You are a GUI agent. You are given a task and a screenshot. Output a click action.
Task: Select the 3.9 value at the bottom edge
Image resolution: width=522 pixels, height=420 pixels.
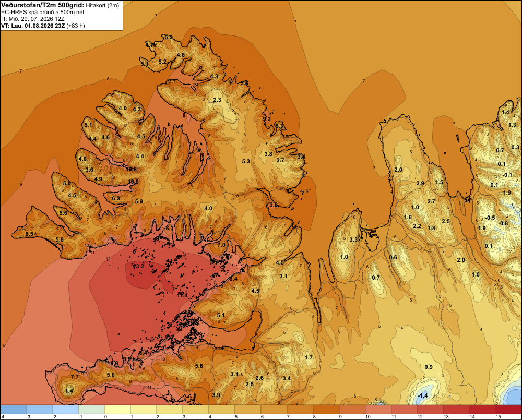216,395
